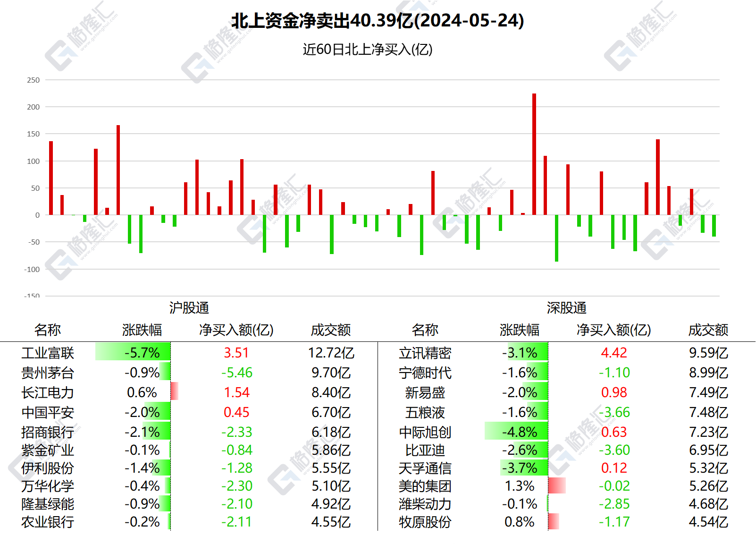Click the -3.7% change for 天孚通信
756x544 pixels.
(520, 468)
